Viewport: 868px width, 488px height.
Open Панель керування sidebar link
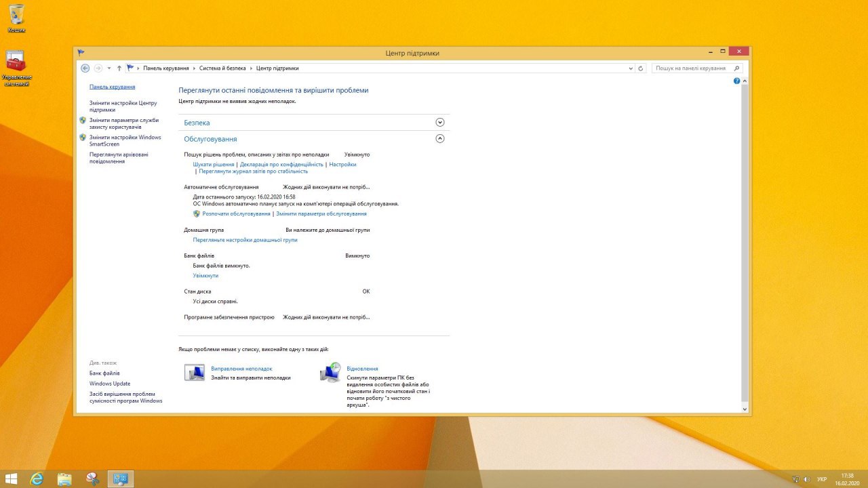tap(112, 87)
